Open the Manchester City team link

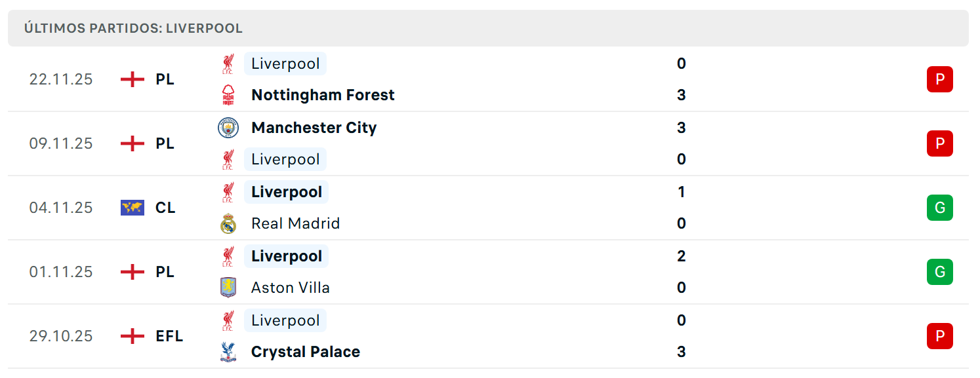pyautogui.click(x=314, y=128)
